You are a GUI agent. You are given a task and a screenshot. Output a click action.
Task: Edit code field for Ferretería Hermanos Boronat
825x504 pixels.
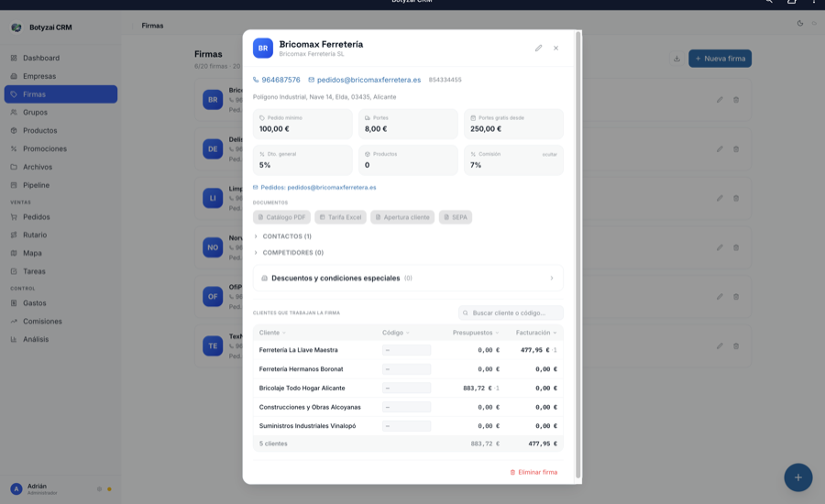(406, 368)
